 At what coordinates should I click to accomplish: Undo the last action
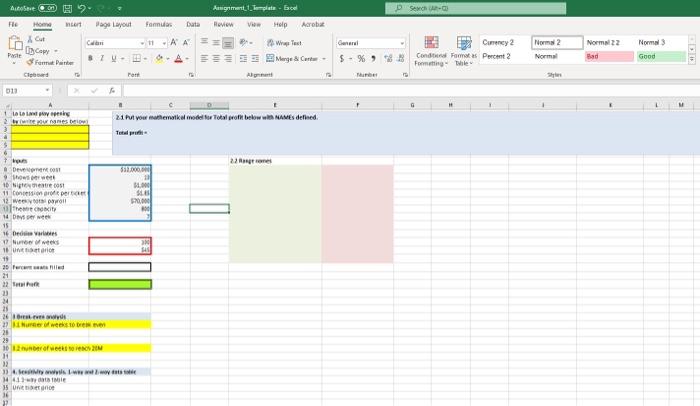[x=81, y=8]
